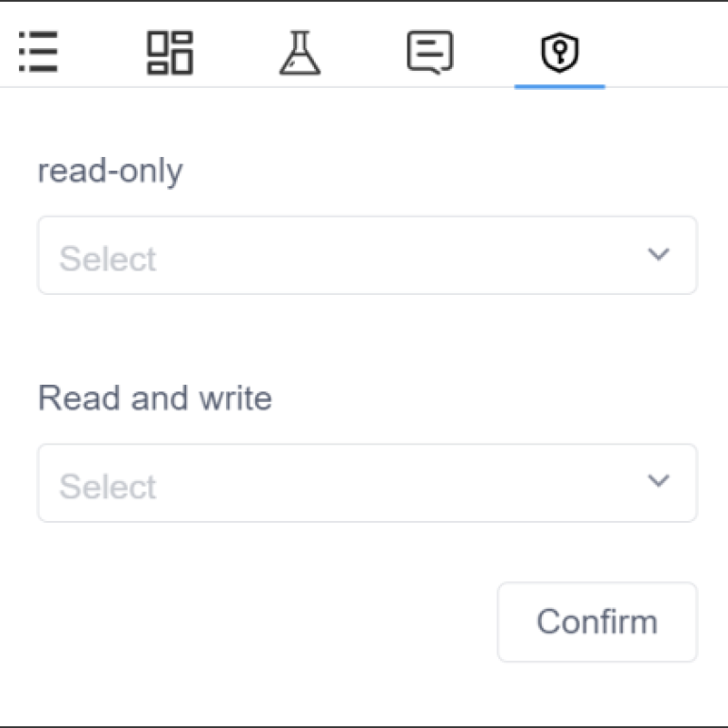Go to the lab beaker section

(x=300, y=52)
